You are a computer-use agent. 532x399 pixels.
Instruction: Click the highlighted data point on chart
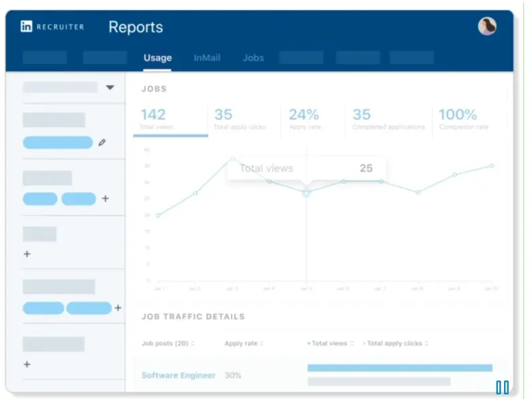pos(306,194)
